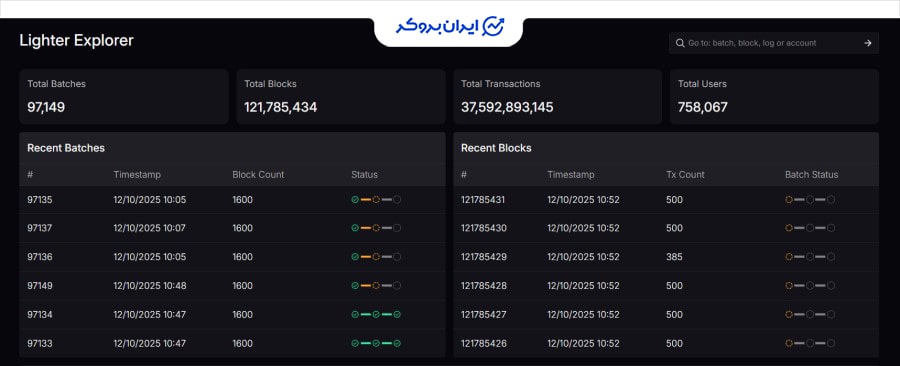Open batch number 97134

[40, 314]
